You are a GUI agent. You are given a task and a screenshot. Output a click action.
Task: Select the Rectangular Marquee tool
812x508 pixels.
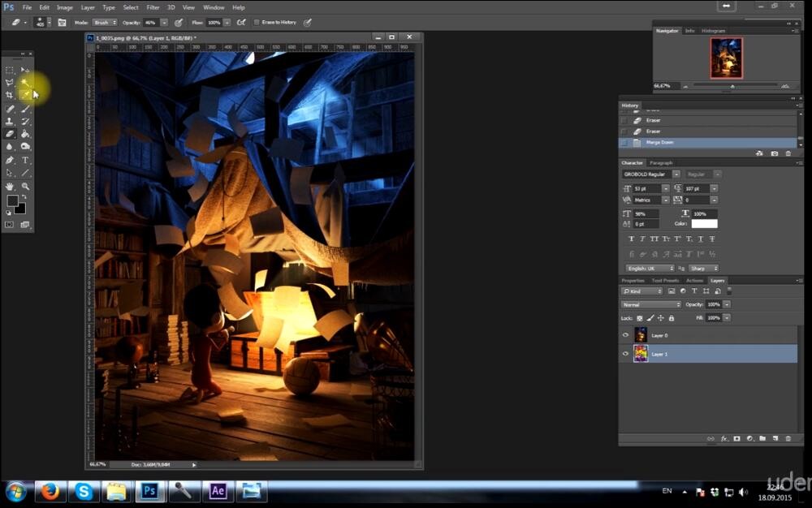[x=9, y=70]
